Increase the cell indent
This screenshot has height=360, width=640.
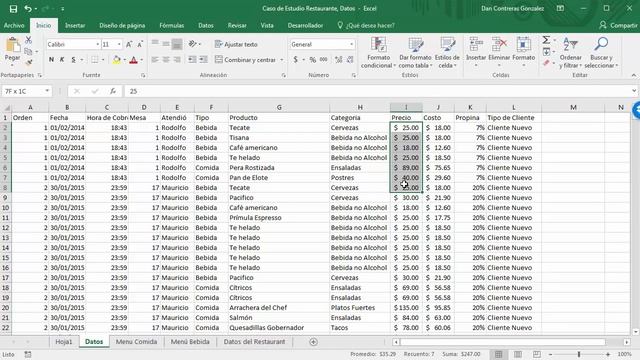coord(203,60)
